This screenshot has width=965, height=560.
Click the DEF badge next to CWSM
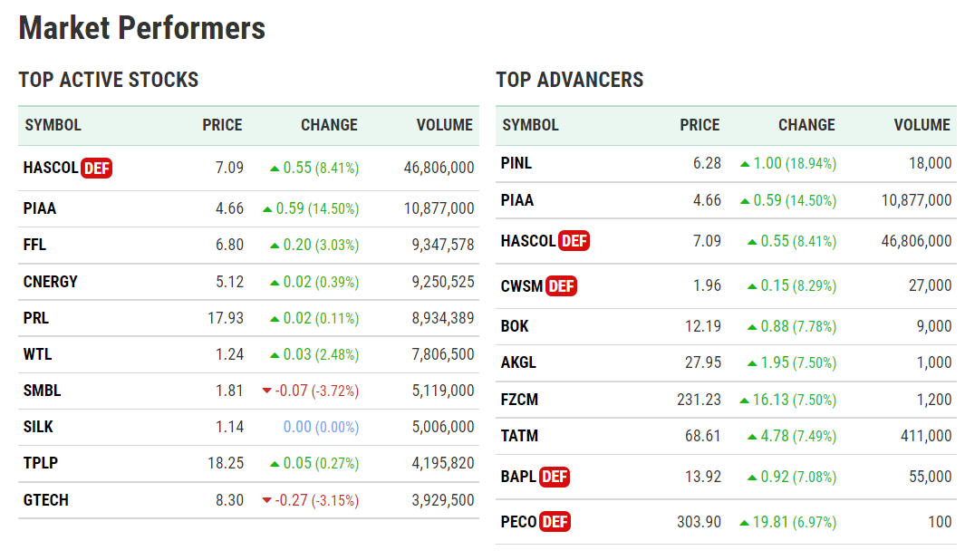(562, 286)
